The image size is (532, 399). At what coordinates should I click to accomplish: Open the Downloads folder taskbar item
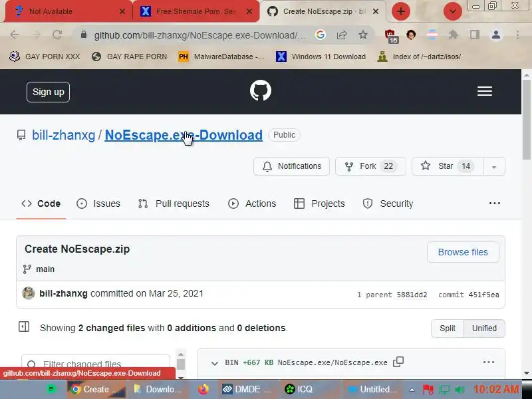point(159,389)
